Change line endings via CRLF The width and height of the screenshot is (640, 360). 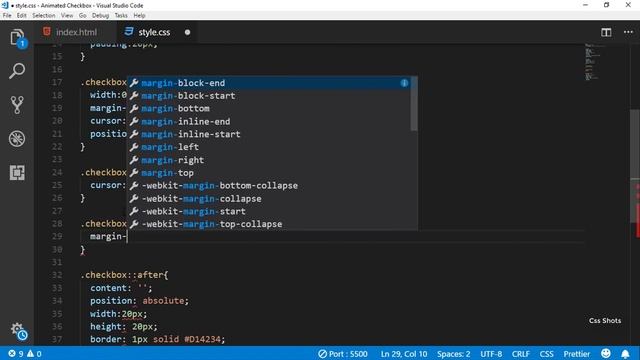click(521, 353)
